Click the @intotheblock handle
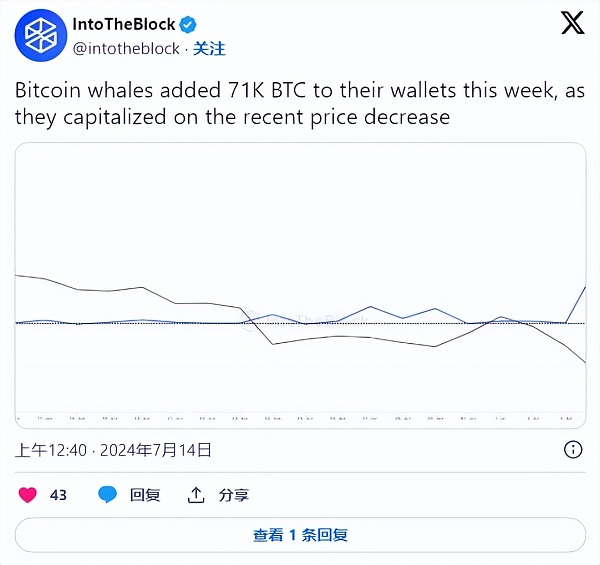Image resolution: width=600 pixels, height=565 pixels. (x=126, y=48)
